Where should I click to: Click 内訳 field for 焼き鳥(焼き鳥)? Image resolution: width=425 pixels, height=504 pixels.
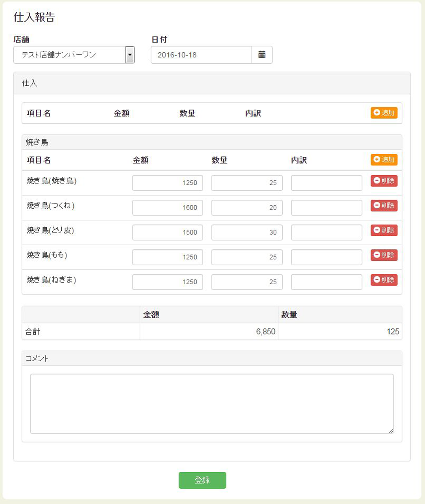tap(326, 183)
